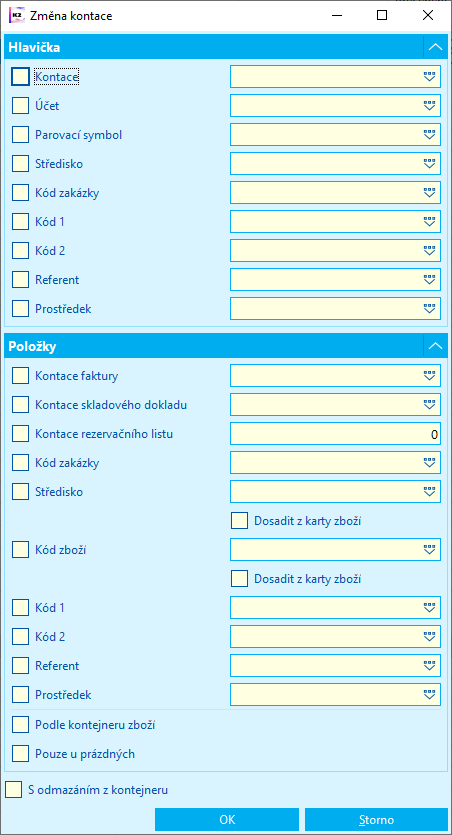Tick the Podle kontejneru zboží checkbox
452x835 pixels.
[x=20, y=725]
